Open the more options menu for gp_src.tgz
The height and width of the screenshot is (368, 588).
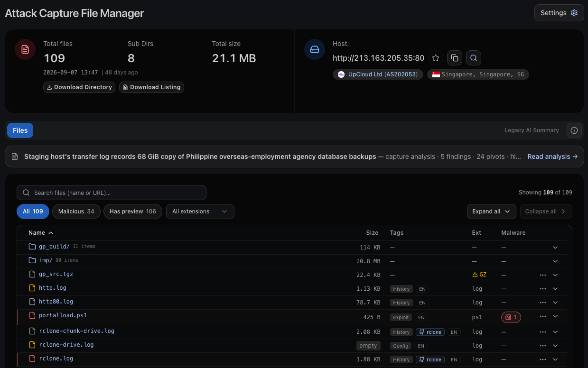click(543, 275)
